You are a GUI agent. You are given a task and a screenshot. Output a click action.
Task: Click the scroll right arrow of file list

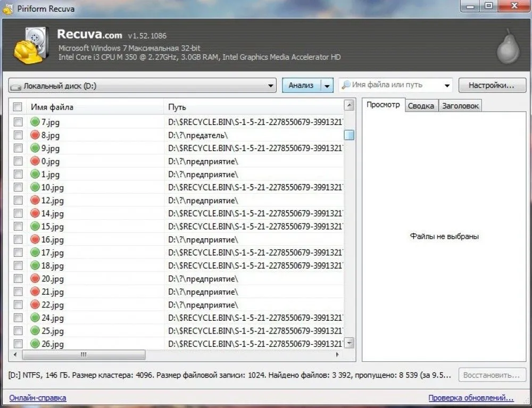(x=337, y=355)
